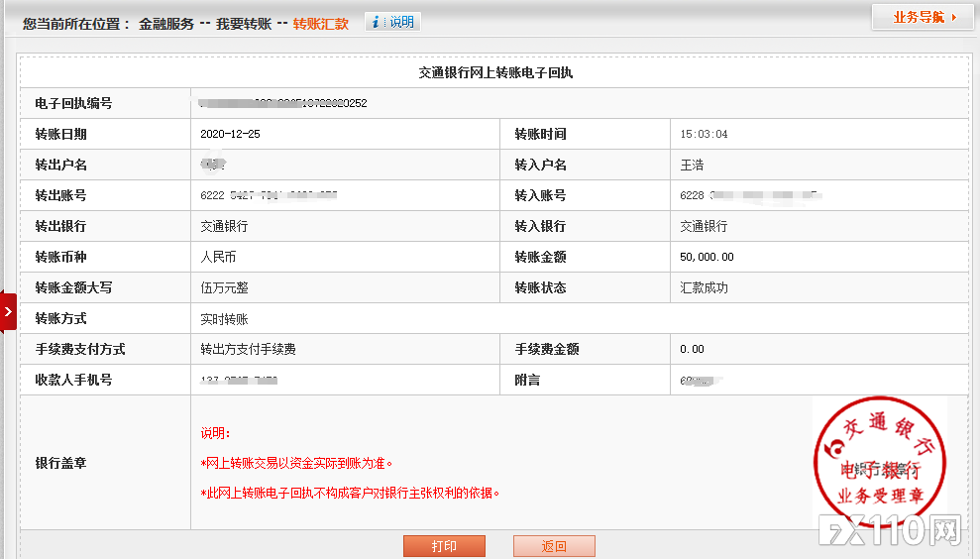Image resolution: width=980 pixels, height=559 pixels.
Task: Select currency value 人民币
Action: pyautogui.click(x=218, y=257)
